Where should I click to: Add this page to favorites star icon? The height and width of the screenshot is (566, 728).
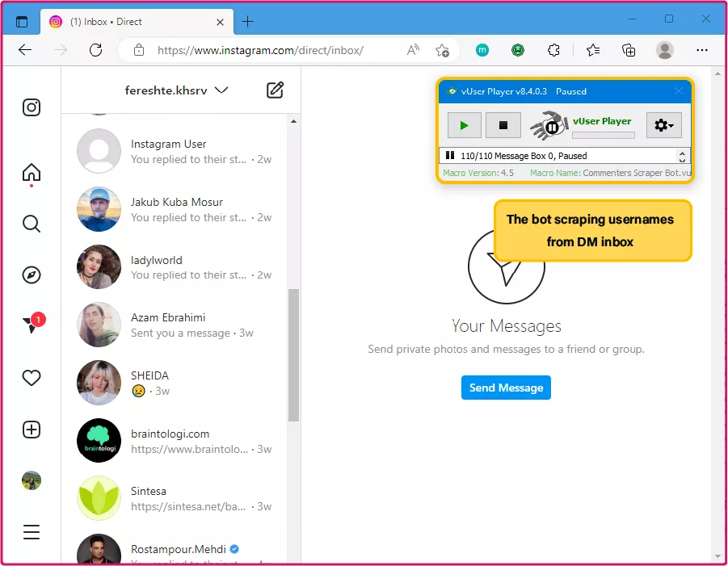click(x=442, y=50)
